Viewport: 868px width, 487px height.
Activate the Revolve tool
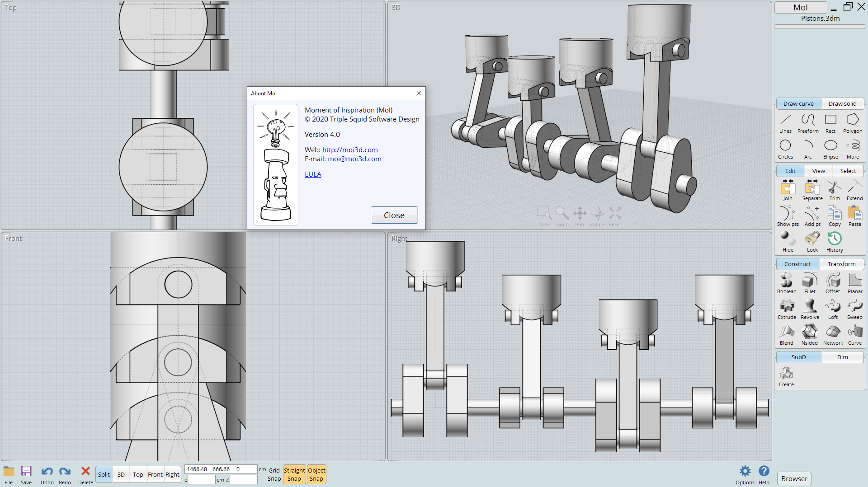pos(810,309)
